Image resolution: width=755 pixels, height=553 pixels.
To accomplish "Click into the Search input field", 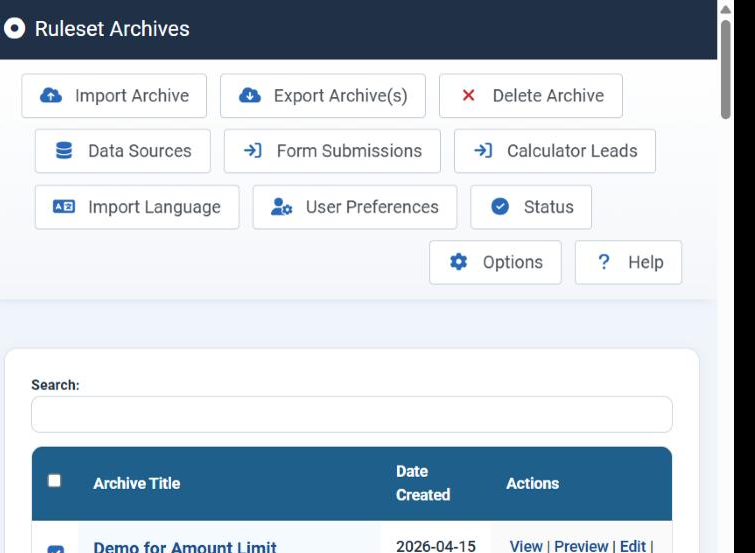I will click(351, 414).
